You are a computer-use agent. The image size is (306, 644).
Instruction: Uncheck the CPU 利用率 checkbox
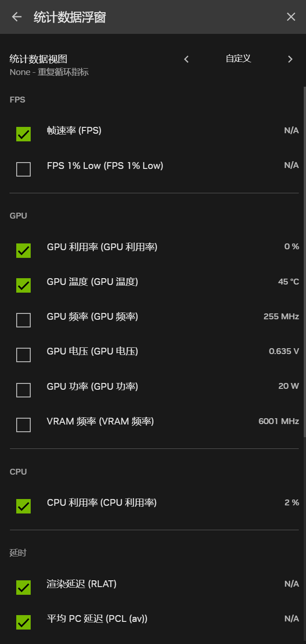tap(23, 506)
